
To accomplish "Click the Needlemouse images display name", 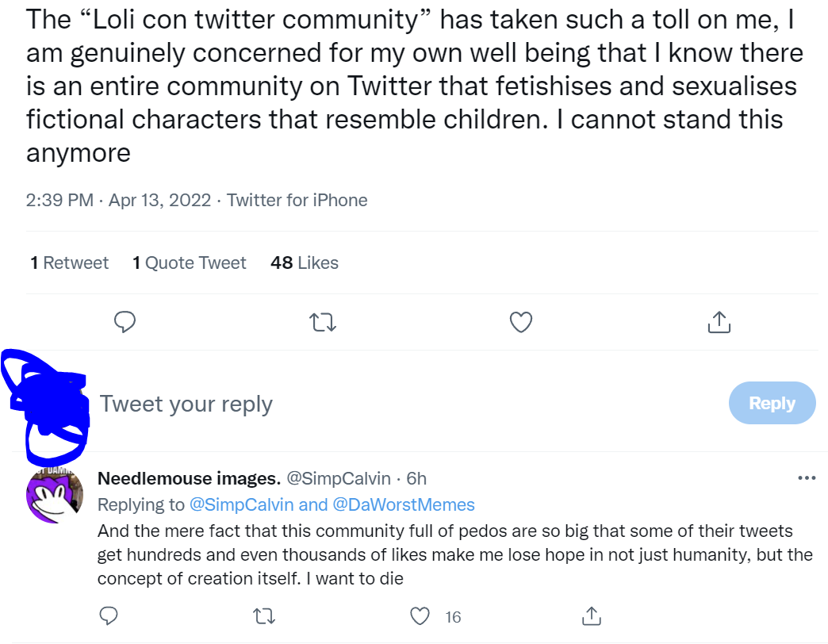I will 189,478.
